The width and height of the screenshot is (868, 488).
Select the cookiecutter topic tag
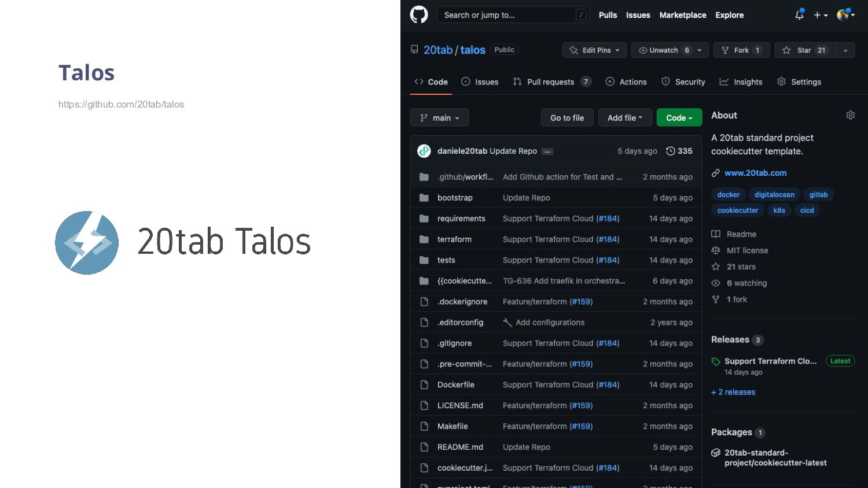pos(737,210)
